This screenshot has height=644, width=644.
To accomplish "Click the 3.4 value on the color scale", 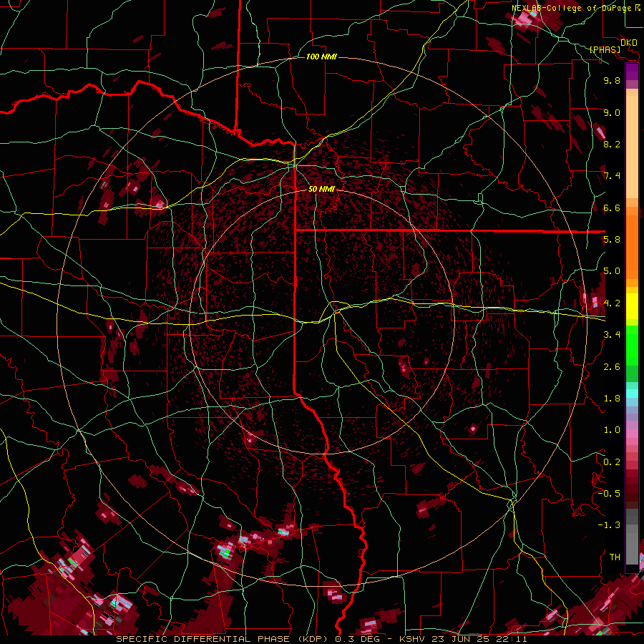I will click(x=612, y=335).
